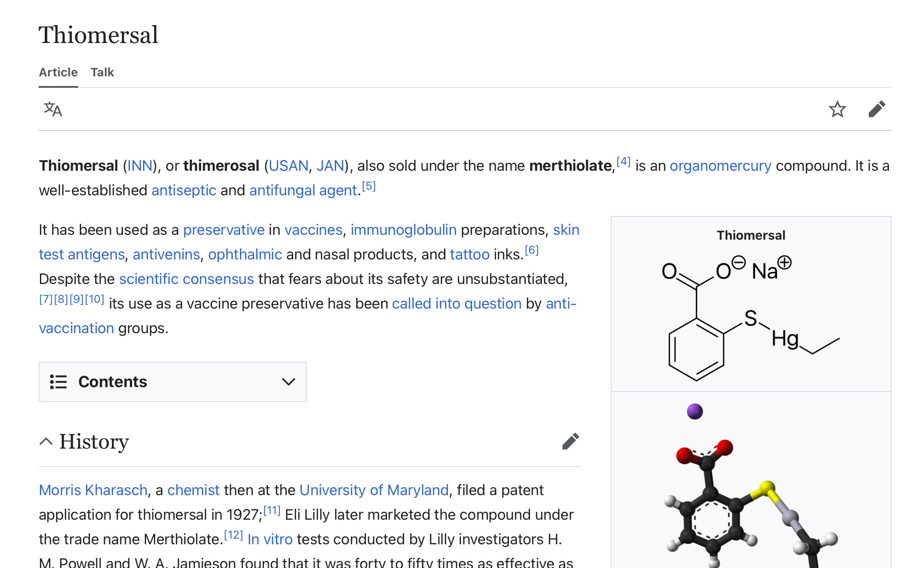The image size is (924, 568).
Task: Open the language selection icon
Action: [53, 109]
